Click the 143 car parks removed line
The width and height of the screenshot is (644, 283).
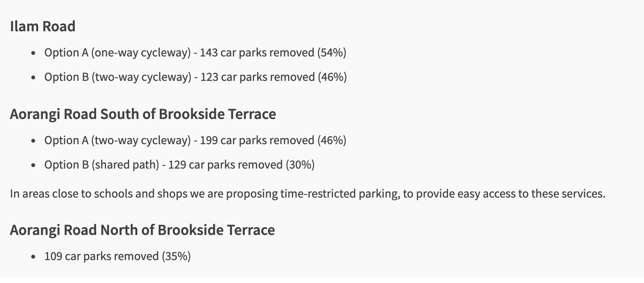click(x=195, y=52)
